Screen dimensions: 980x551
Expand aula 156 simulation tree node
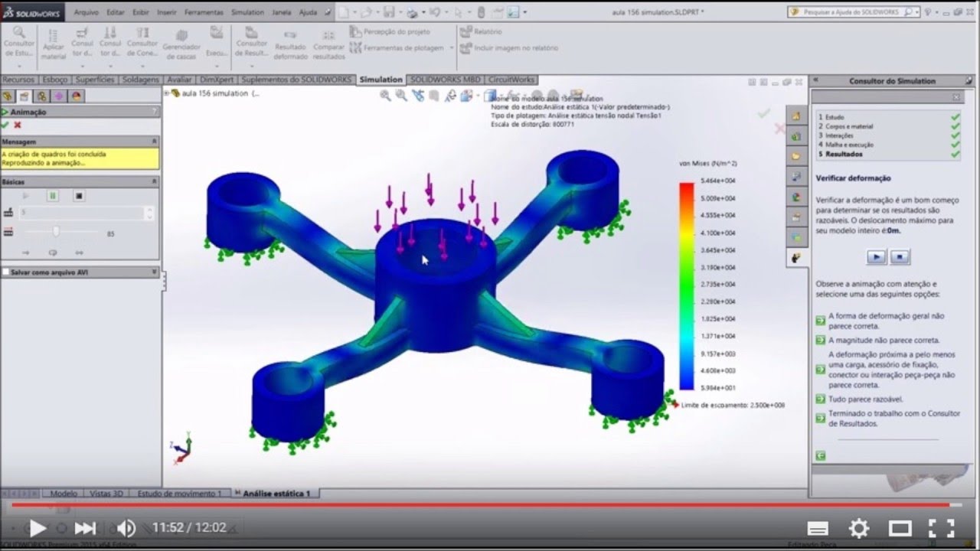pos(167,93)
